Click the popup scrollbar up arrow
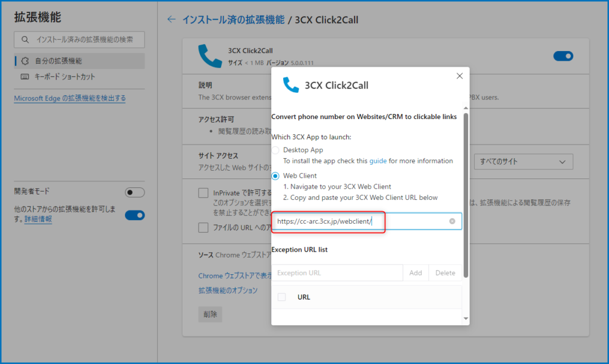The height and width of the screenshot is (364, 609). [x=466, y=108]
